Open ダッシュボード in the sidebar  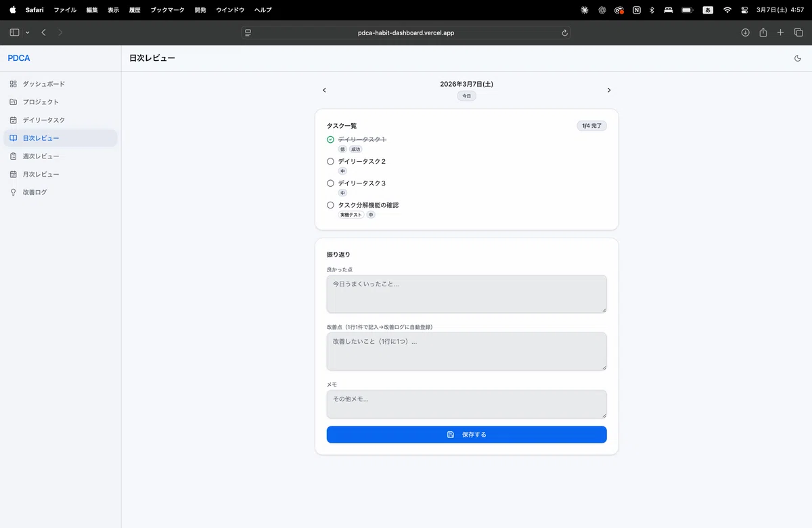(x=60, y=84)
